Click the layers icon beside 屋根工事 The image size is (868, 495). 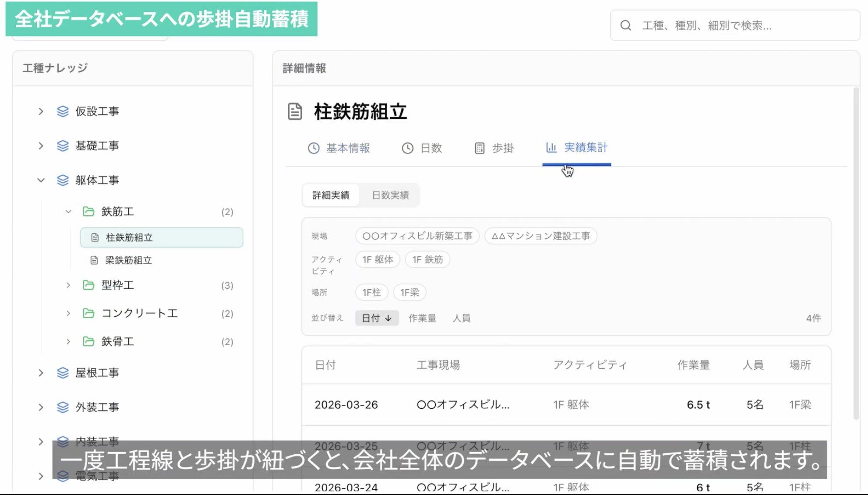pos(63,373)
